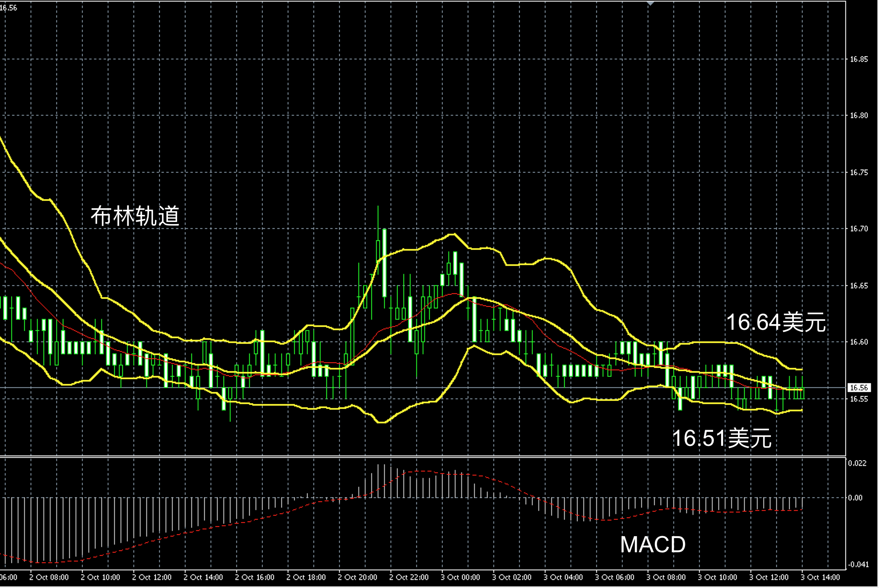Click the chart shift triangle marker at top
The width and height of the screenshot is (879, 588).
[x=650, y=4]
